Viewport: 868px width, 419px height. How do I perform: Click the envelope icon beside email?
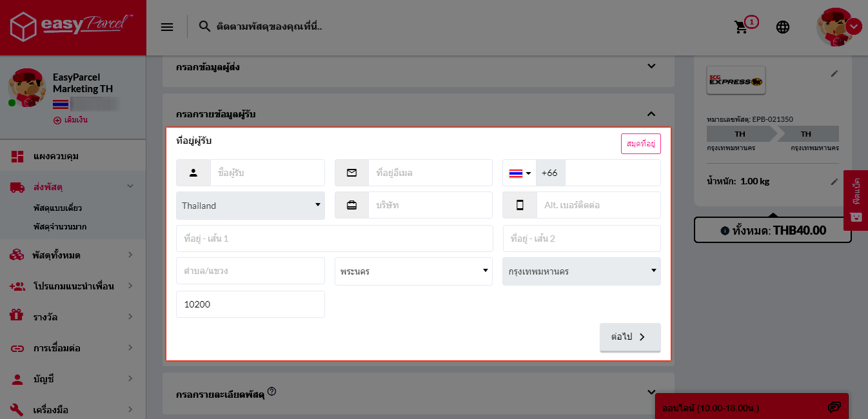[351, 173]
